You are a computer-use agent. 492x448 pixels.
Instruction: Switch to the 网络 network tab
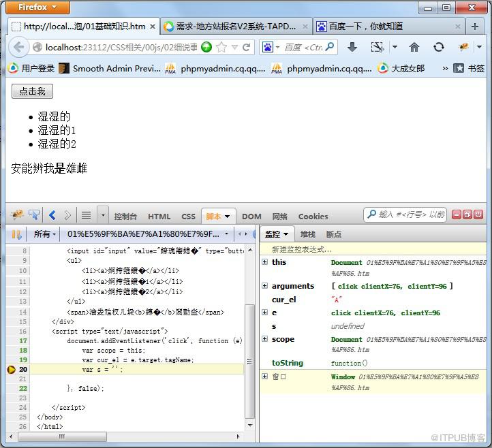pos(280,217)
